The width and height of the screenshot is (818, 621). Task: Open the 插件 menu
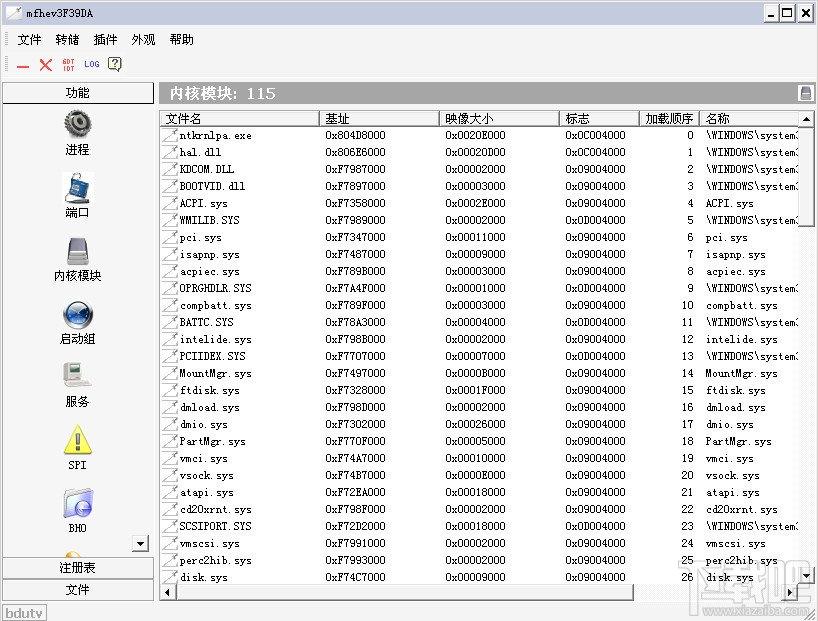[x=103, y=39]
